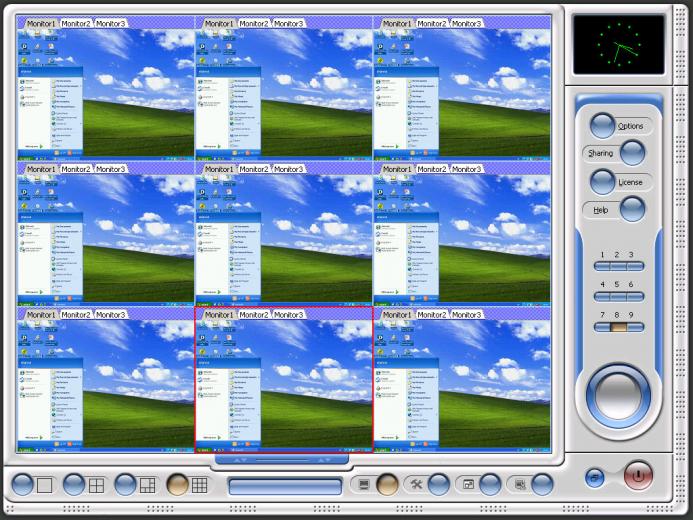Select the center remote desktop thumbnail

(284, 240)
